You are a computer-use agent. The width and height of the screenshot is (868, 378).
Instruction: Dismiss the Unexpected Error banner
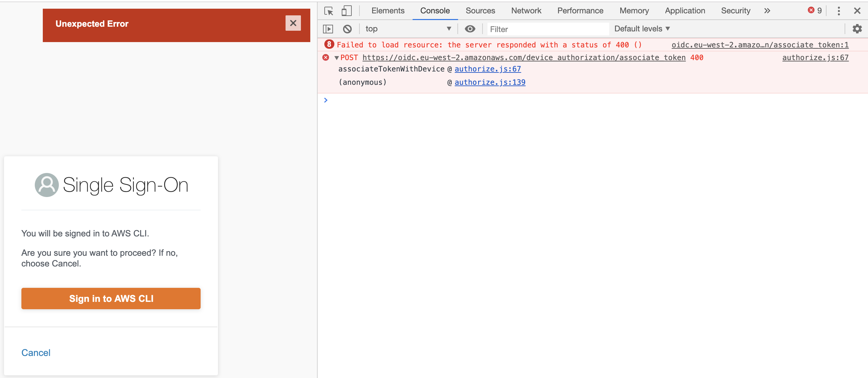coord(293,23)
